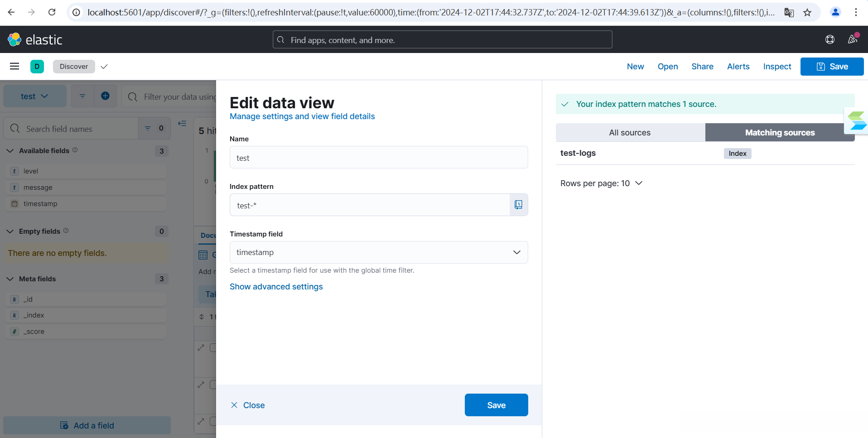This screenshot has width=868, height=438.
Task: Click the filter options icon beside test
Action: click(82, 96)
